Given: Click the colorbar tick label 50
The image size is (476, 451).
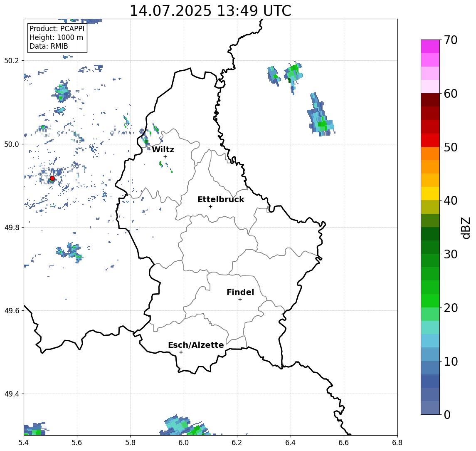Looking at the screenshot, I should pyautogui.click(x=451, y=147).
